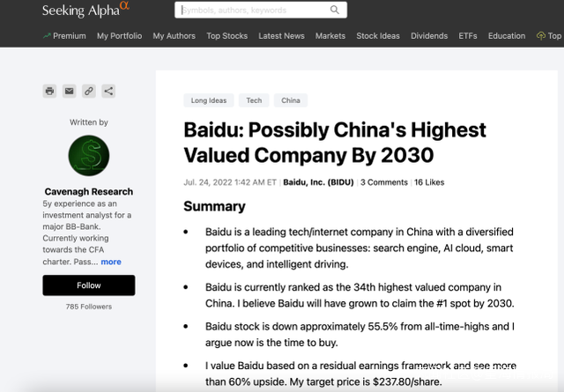Click the email article icon
564x392 pixels.
coord(69,91)
